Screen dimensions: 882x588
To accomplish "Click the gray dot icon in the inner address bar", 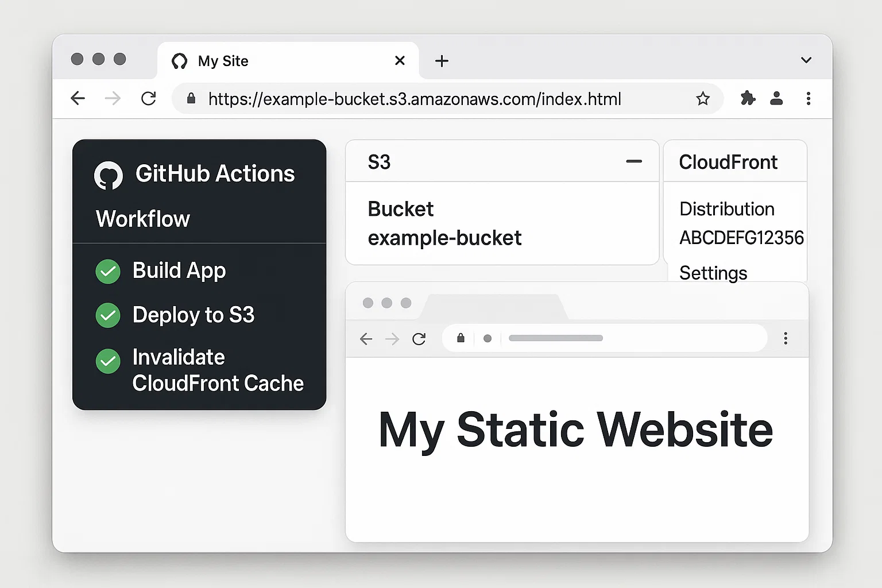I will point(488,338).
